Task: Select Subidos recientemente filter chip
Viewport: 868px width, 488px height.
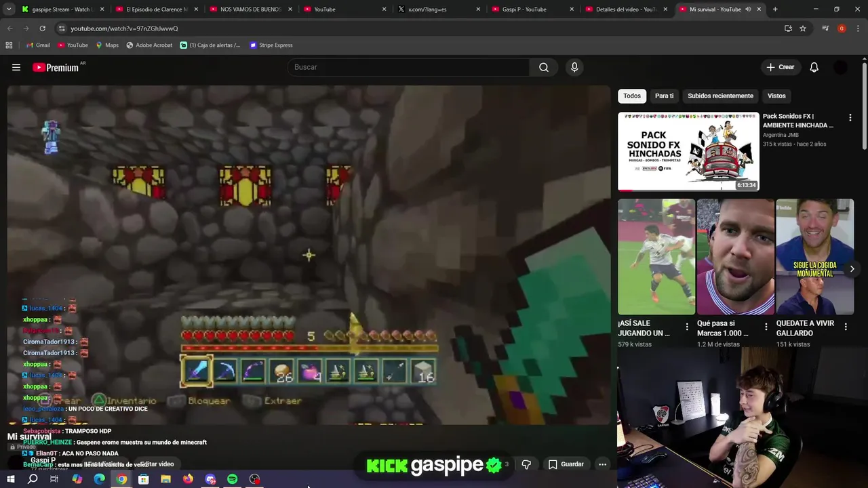Action: [720, 96]
